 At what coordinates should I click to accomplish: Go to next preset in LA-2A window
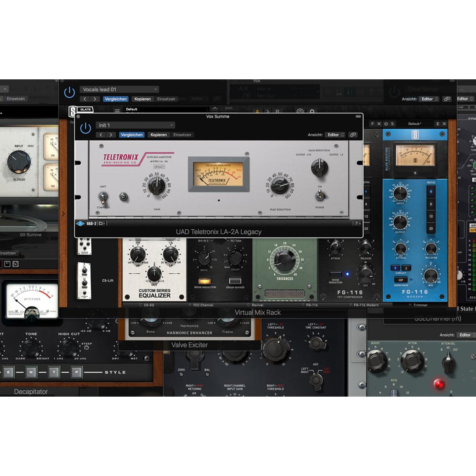(x=111, y=135)
